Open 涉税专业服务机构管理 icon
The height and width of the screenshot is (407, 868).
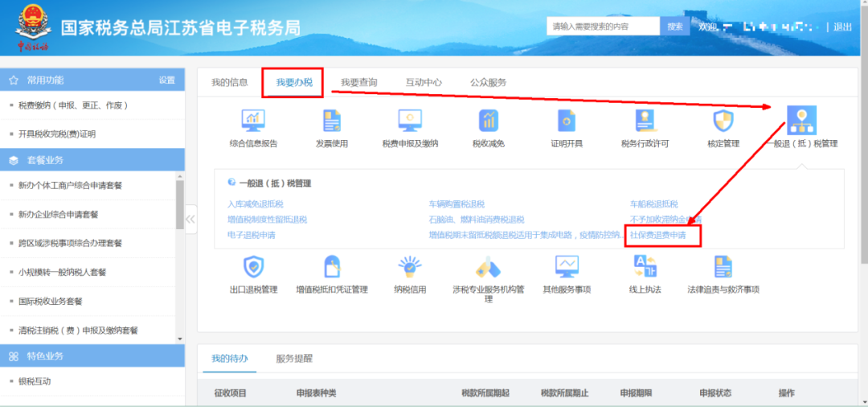489,267
